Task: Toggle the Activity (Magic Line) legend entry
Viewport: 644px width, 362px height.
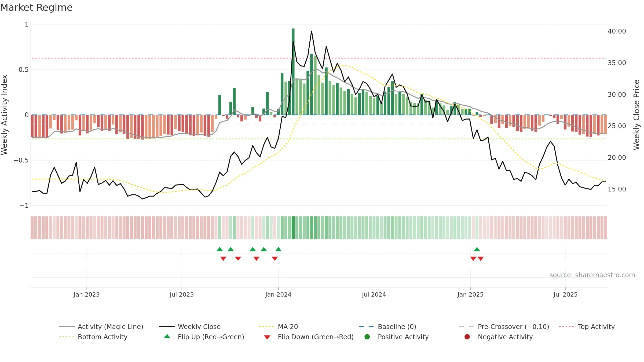Action: click(101, 327)
